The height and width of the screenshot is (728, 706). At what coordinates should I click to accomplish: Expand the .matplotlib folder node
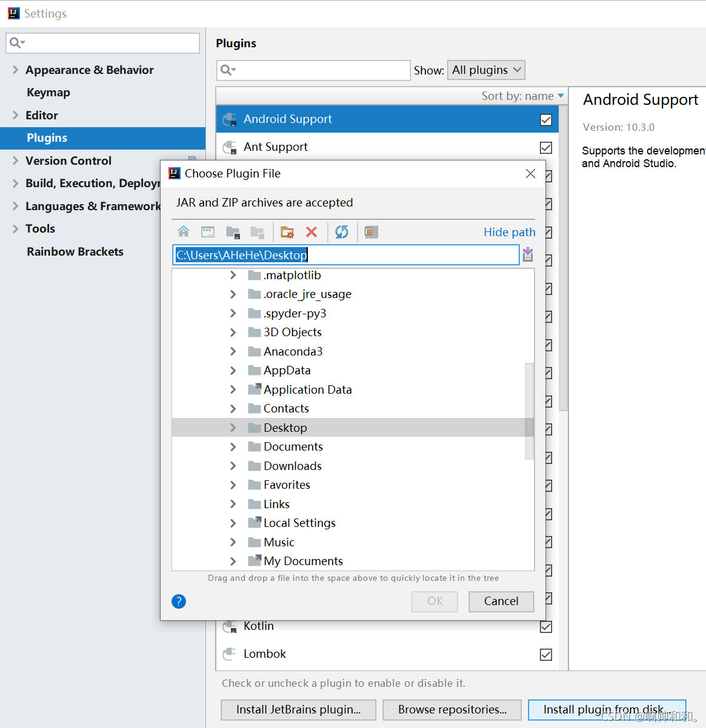233,275
